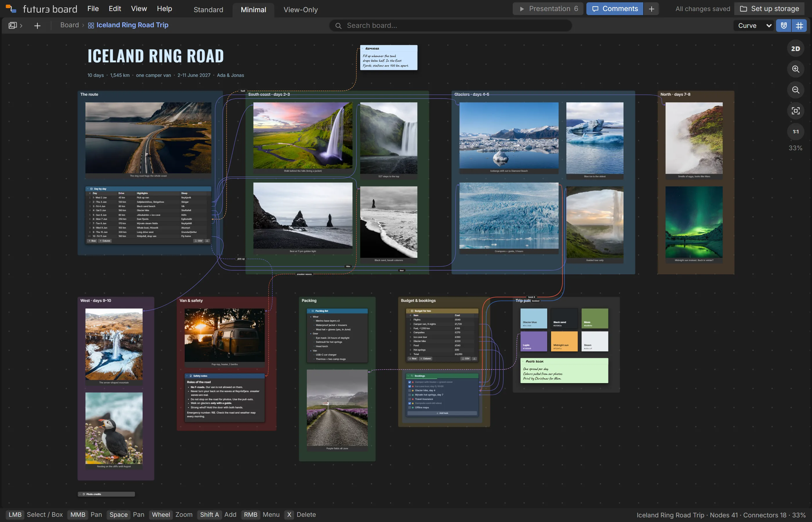Add a Column to Budget for two
The height and width of the screenshot is (522, 812).
[426, 359]
